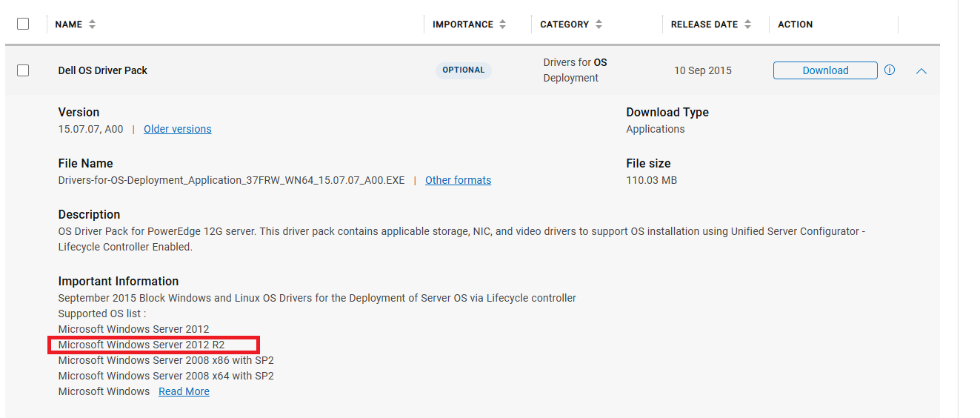This screenshot has height=418, width=980.
Task: Click the RELEASE DATE column header
Action: click(704, 24)
